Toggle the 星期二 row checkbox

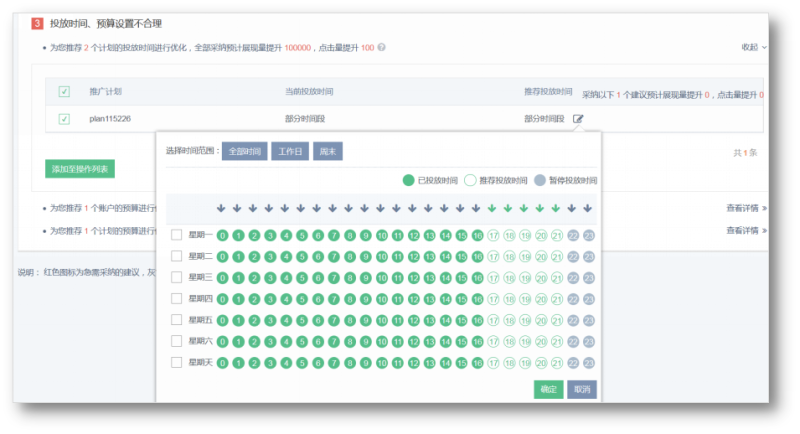click(x=177, y=256)
